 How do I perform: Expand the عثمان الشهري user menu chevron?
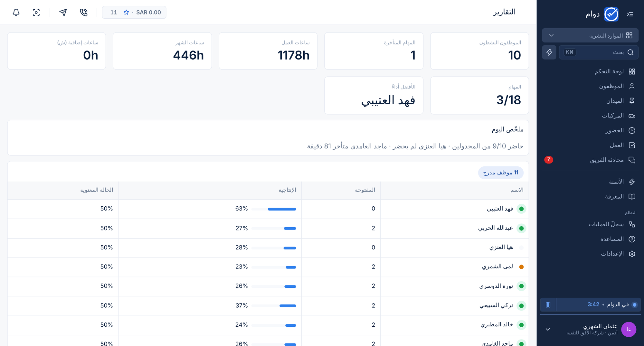tap(548, 330)
